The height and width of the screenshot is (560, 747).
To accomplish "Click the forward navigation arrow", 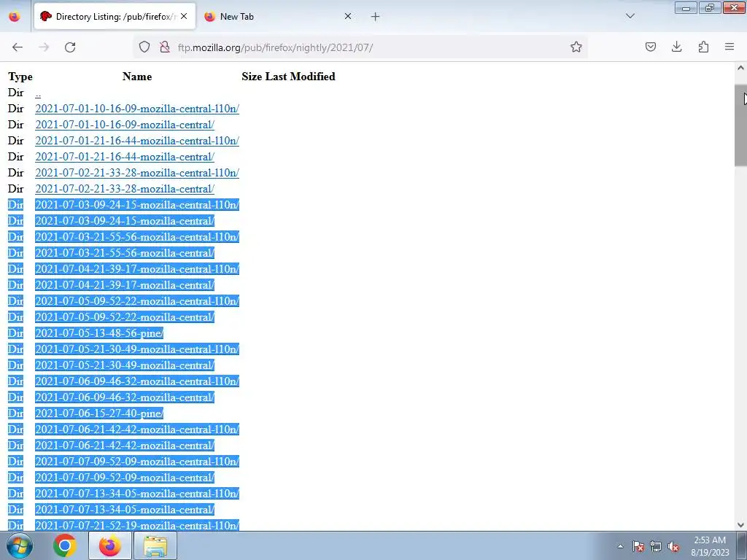I will [44, 47].
